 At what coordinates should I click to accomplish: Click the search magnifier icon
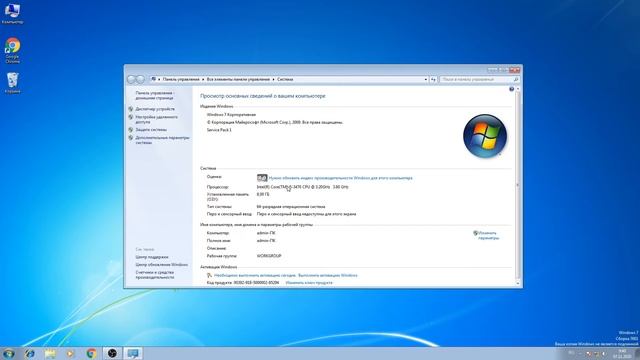click(516, 80)
